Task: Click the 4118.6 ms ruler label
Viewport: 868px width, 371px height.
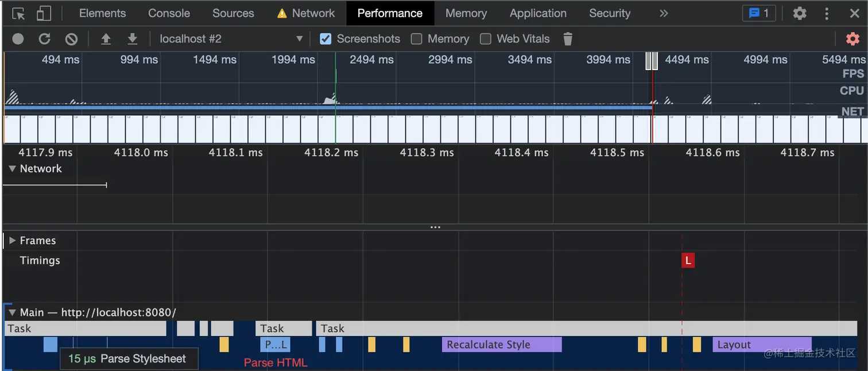Action: [x=712, y=153]
